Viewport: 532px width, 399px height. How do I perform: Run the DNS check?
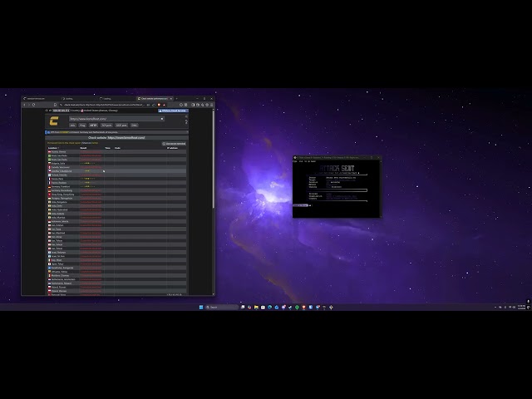coord(135,126)
